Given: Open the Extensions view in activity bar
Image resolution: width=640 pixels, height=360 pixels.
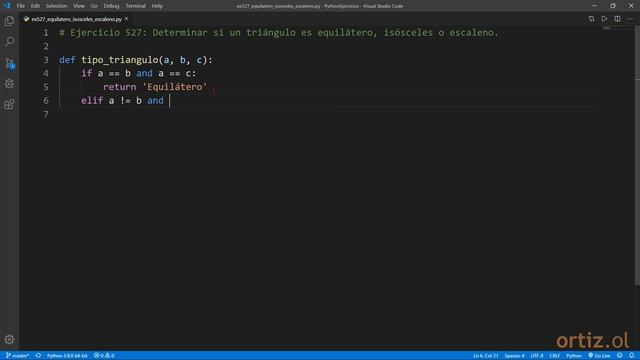Looking at the screenshot, I should tap(9, 104).
